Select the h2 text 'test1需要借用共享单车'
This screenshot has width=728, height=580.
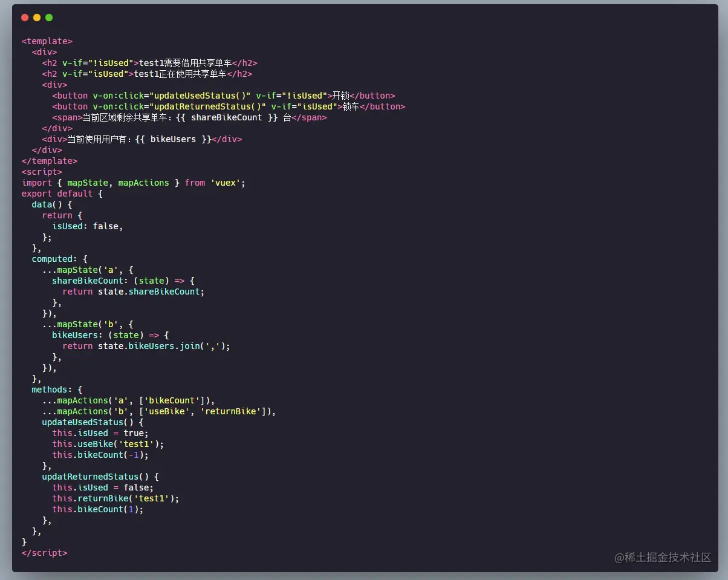pos(186,63)
